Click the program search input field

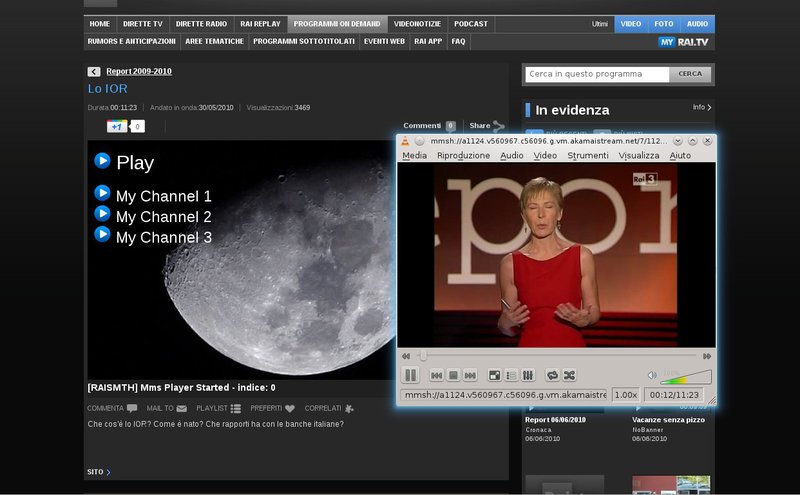click(x=597, y=74)
